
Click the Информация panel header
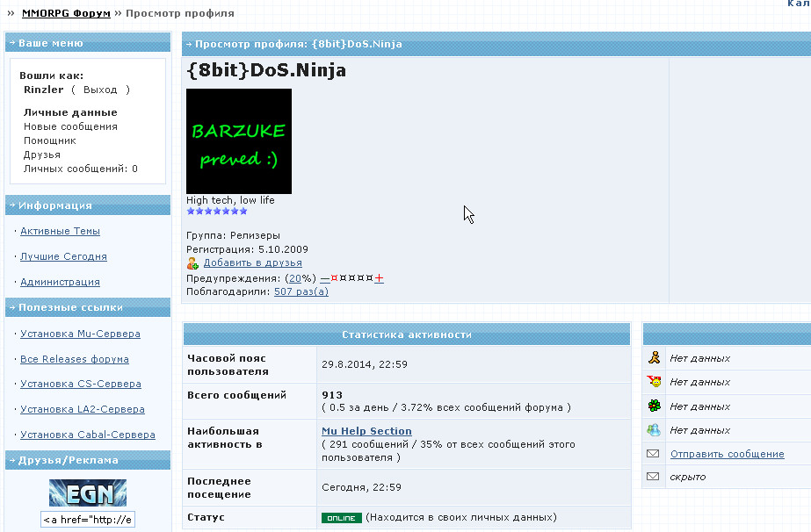click(88, 205)
